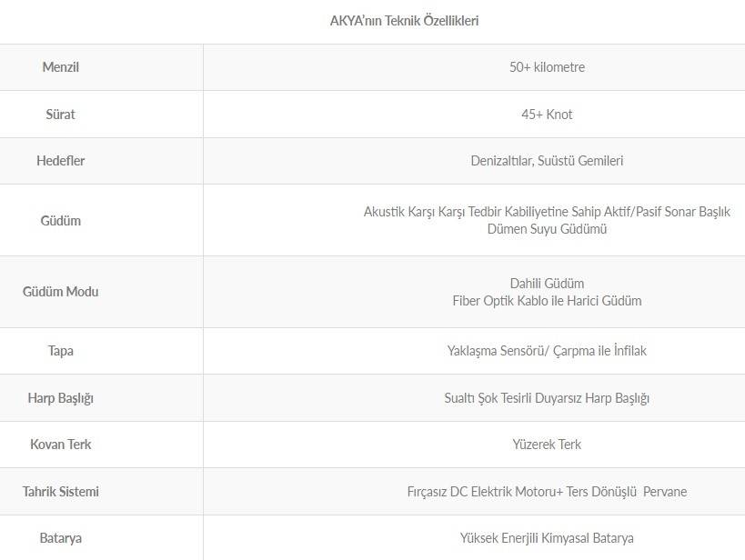Click "Sualtı Şok Tesirli Duyarsız Harp Başlığı"

point(547,398)
